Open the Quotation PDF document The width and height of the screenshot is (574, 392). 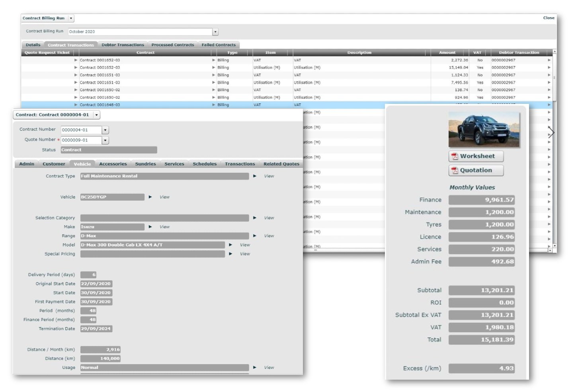tap(476, 170)
